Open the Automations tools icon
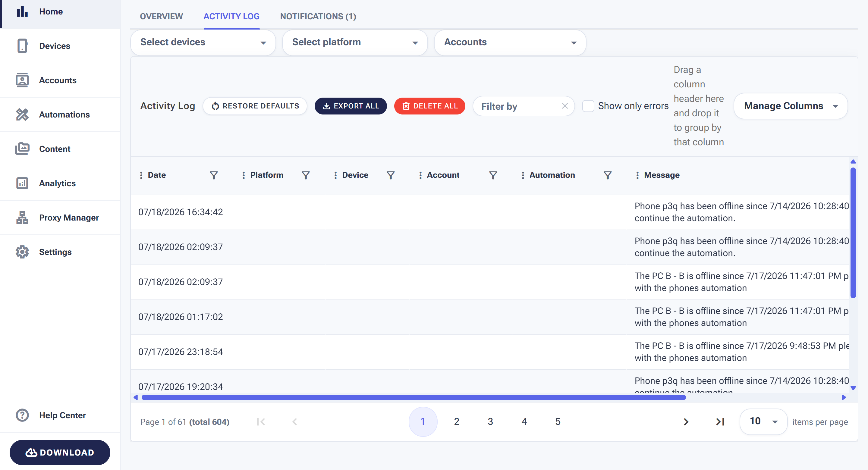Image resolution: width=868 pixels, height=470 pixels. point(22,114)
